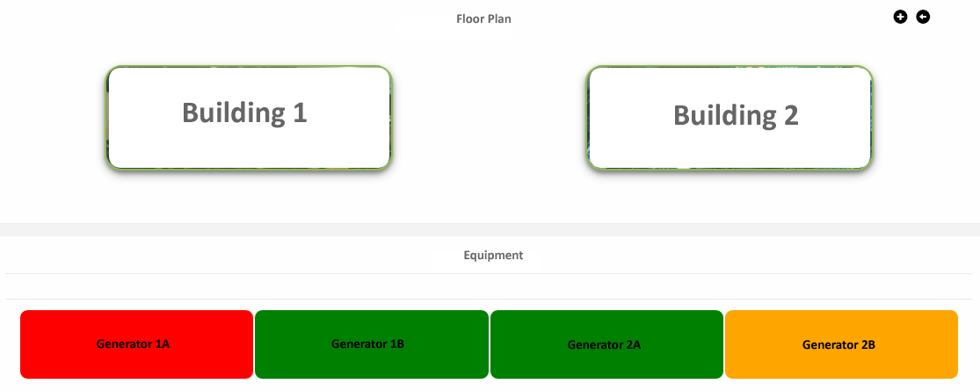This screenshot has height=391, width=980.
Task: Open the Building 2 floor plan
Action: point(730,118)
